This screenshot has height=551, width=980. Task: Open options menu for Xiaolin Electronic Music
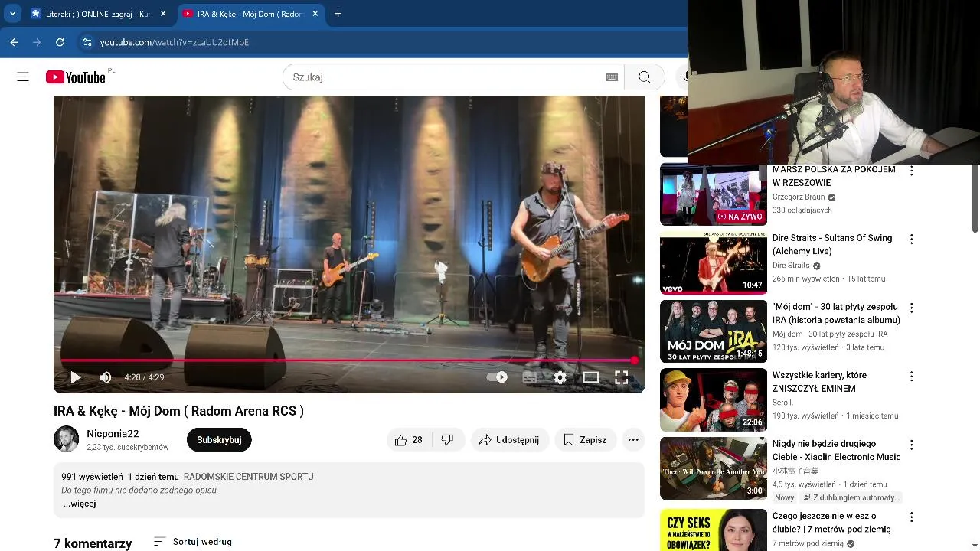pyautogui.click(x=911, y=445)
